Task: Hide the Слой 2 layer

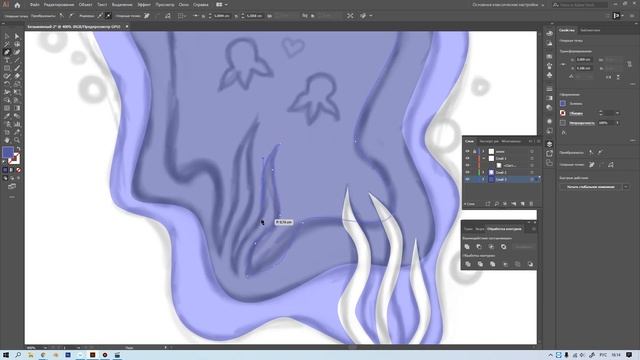Action: point(467,172)
